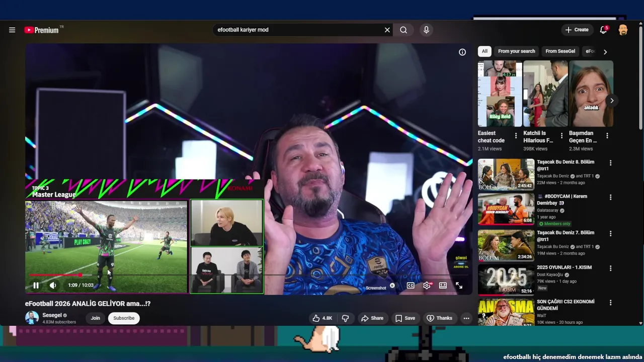
Task: Open options for SON ÇAĞRI CS2 video
Action: pos(611,303)
